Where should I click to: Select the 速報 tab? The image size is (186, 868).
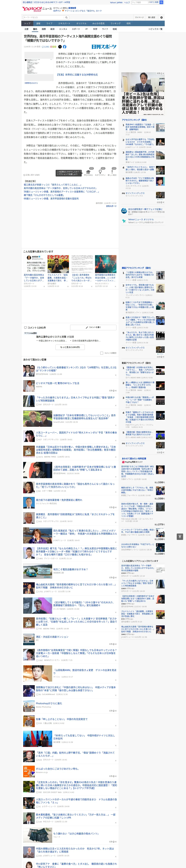click(x=38, y=24)
